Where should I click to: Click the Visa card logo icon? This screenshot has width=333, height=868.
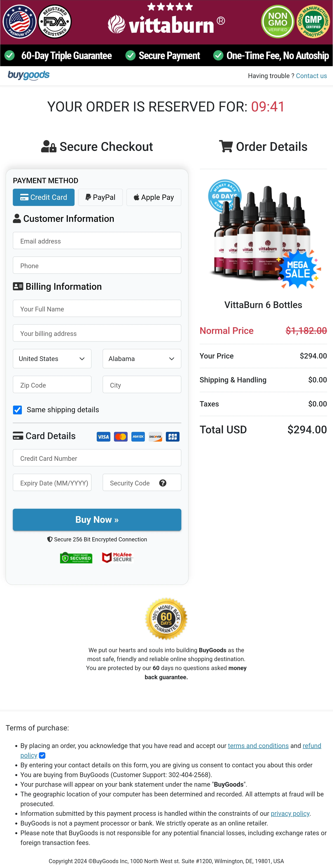tap(103, 437)
